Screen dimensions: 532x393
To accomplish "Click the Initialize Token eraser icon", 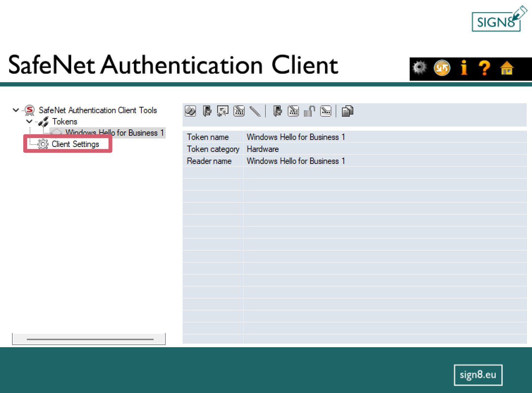I will tap(190, 111).
